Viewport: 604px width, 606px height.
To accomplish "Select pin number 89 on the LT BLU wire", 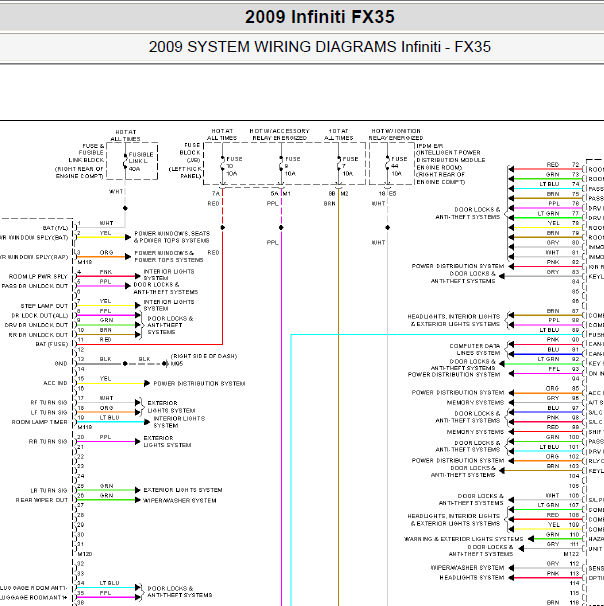I will 575,330.
